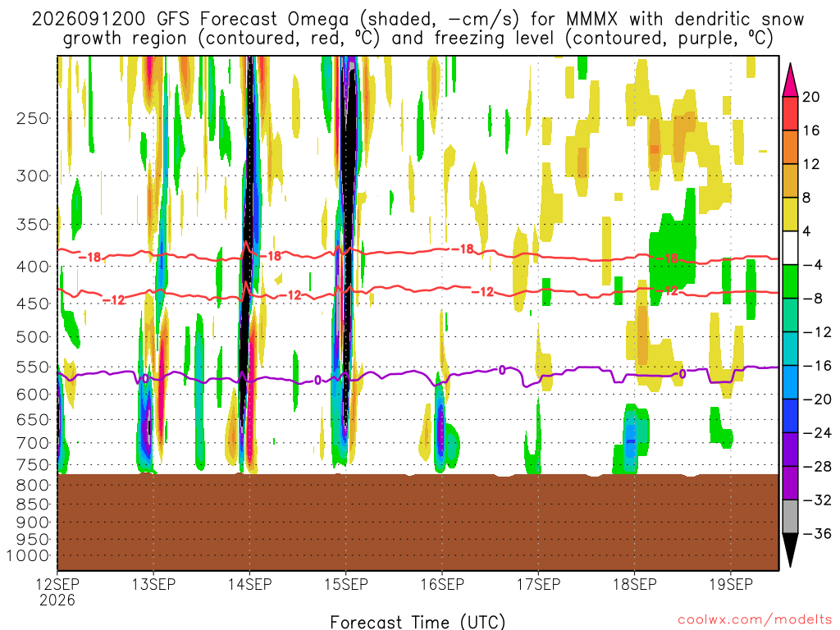Click the Forecast Time (UTC) axis title

coord(418,622)
